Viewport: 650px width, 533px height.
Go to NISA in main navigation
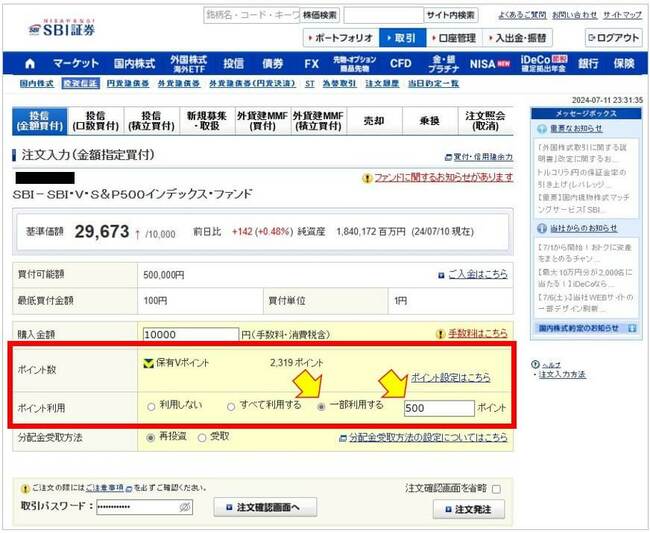(489, 64)
